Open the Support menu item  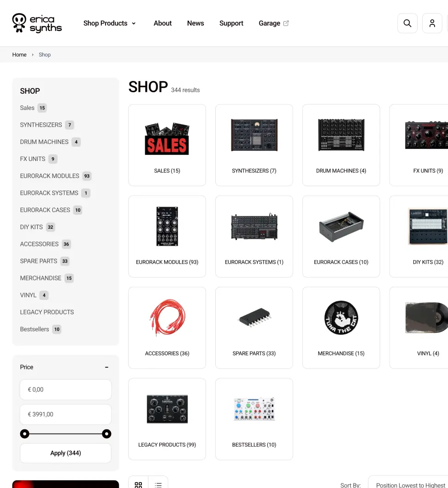pyautogui.click(x=231, y=24)
